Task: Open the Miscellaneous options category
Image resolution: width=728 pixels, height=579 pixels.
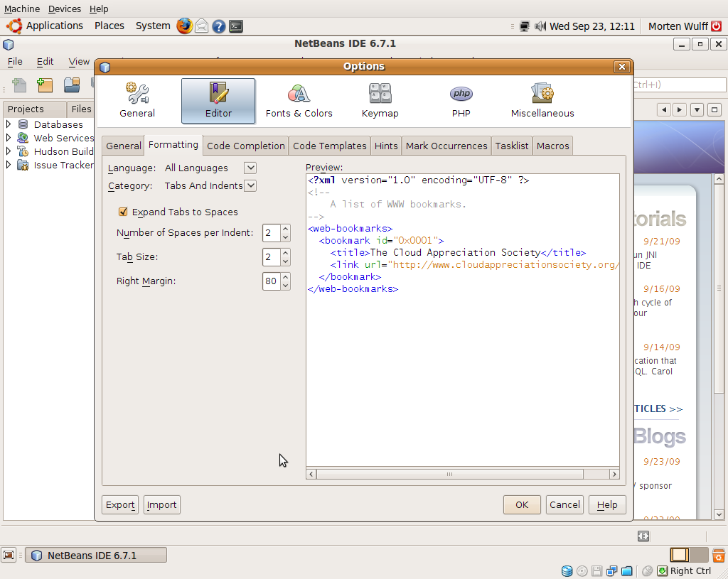Action: (542, 101)
